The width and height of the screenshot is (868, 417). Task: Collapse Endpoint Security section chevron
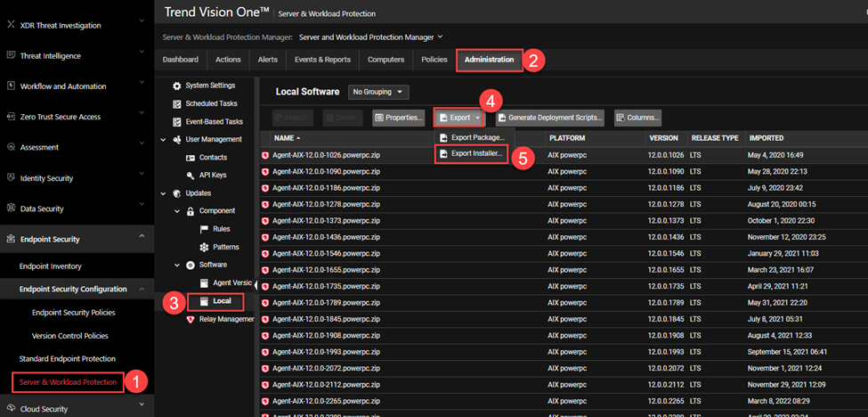[142, 236]
